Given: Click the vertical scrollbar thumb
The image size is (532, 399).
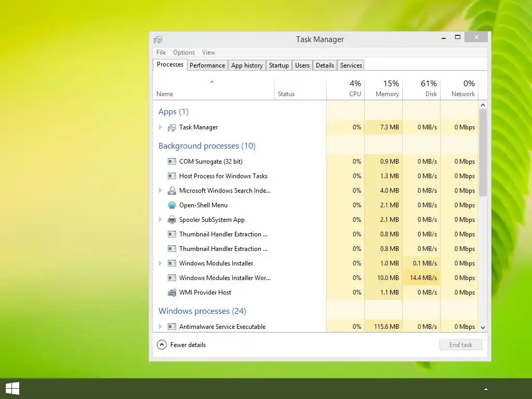Looking at the screenshot, I should (x=483, y=153).
